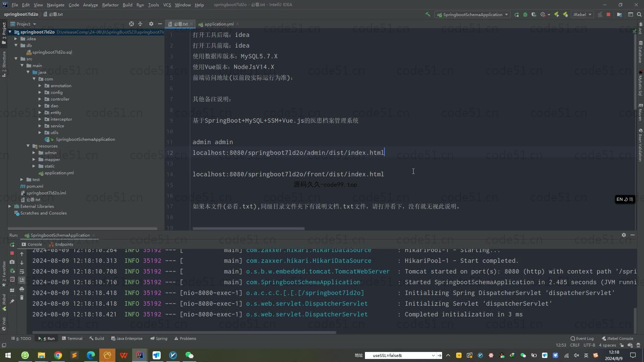Collapse all in Project panel header
The width and height of the screenshot is (644, 362).
140,24
